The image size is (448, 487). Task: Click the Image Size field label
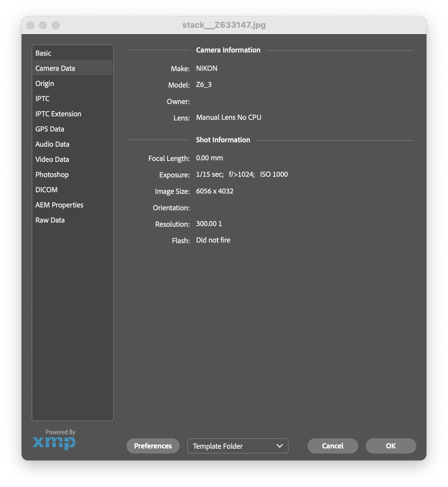172,191
